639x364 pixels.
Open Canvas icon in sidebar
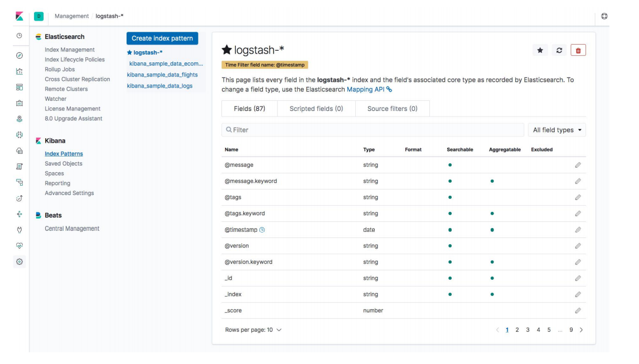click(x=19, y=103)
